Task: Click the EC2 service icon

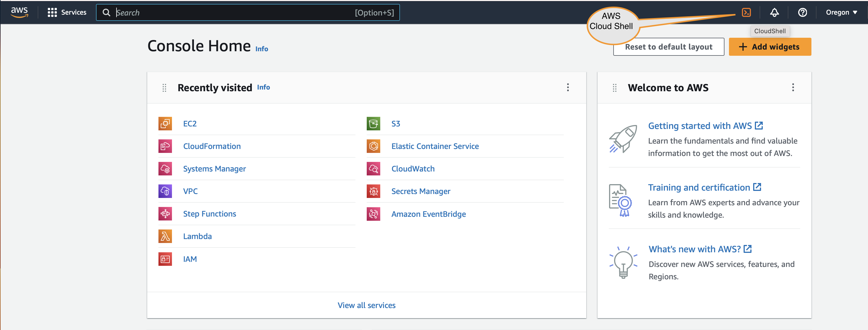Action: tap(165, 124)
